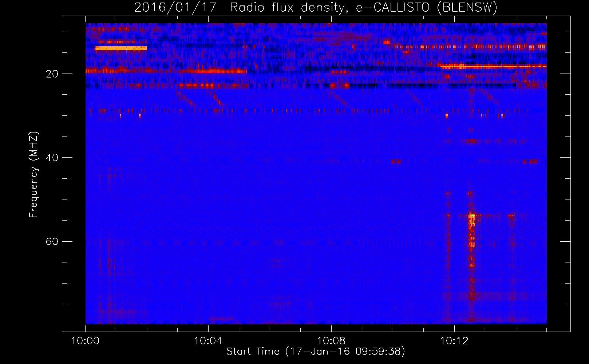Viewport: 589px width, 364px height.
Task: Click the 10:04 time tick label
Action: [208, 341]
